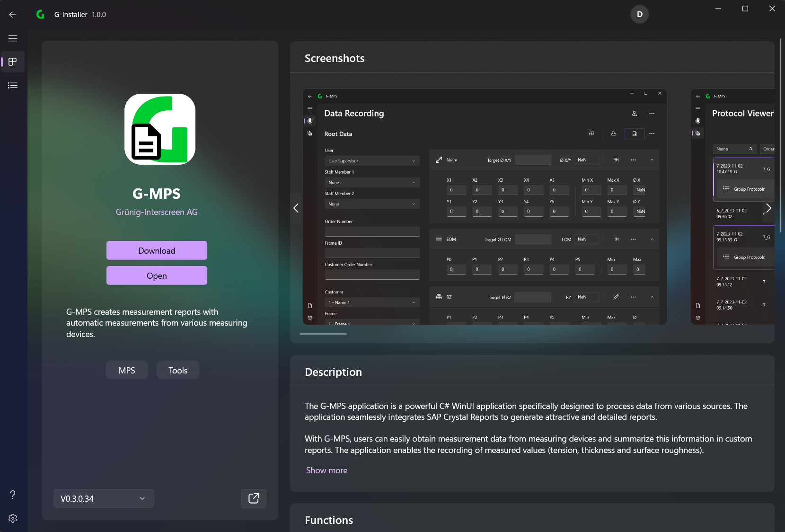This screenshot has height=532, width=785.
Task: Open the Data Recording screenshot thumbnail
Action: click(x=485, y=207)
